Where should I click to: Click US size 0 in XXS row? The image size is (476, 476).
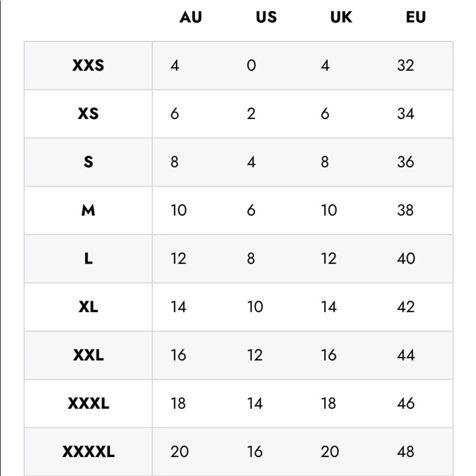point(251,65)
